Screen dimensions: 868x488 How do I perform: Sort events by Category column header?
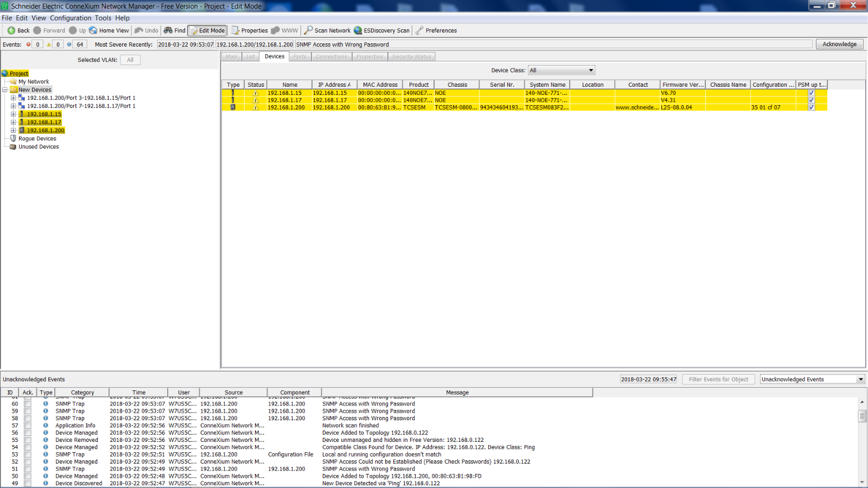point(82,393)
